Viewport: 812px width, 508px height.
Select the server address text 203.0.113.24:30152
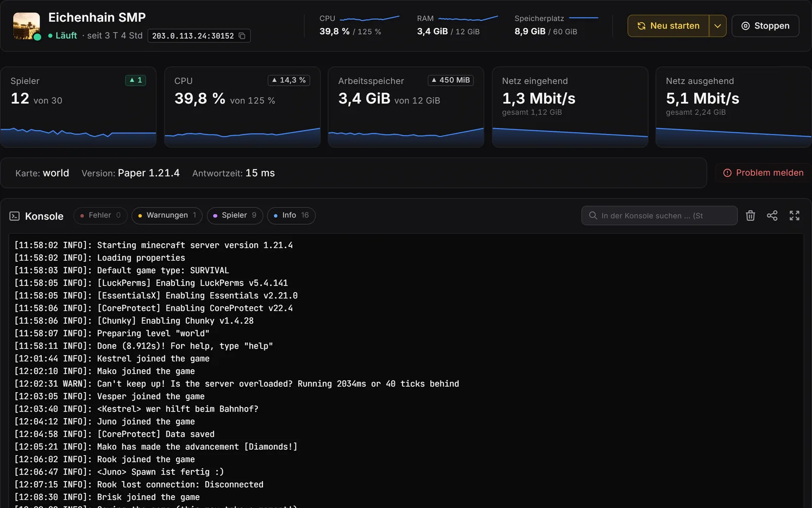pos(193,36)
